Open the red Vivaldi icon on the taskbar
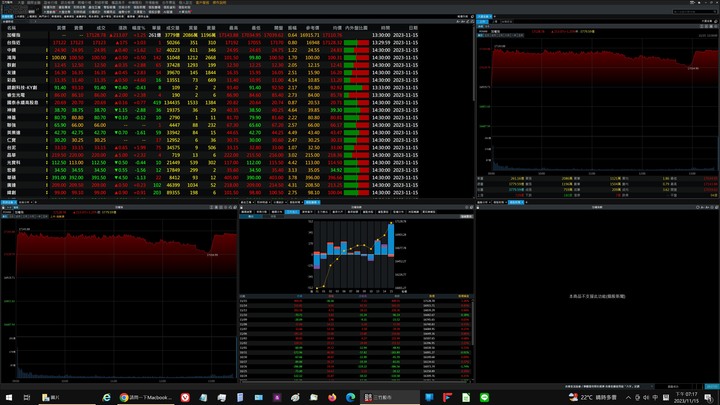 [x=185, y=397]
